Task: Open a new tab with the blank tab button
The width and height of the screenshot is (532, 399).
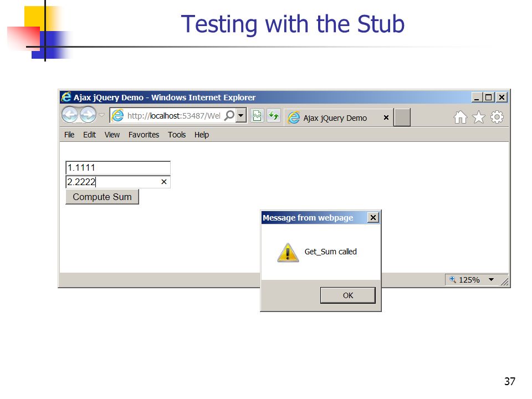Action: [402, 117]
